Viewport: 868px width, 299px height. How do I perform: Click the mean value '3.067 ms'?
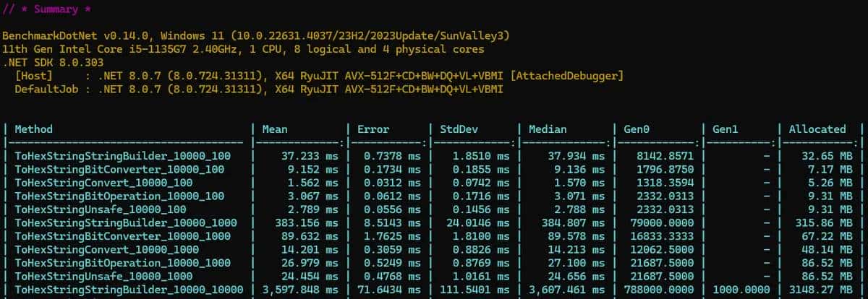tap(312, 196)
